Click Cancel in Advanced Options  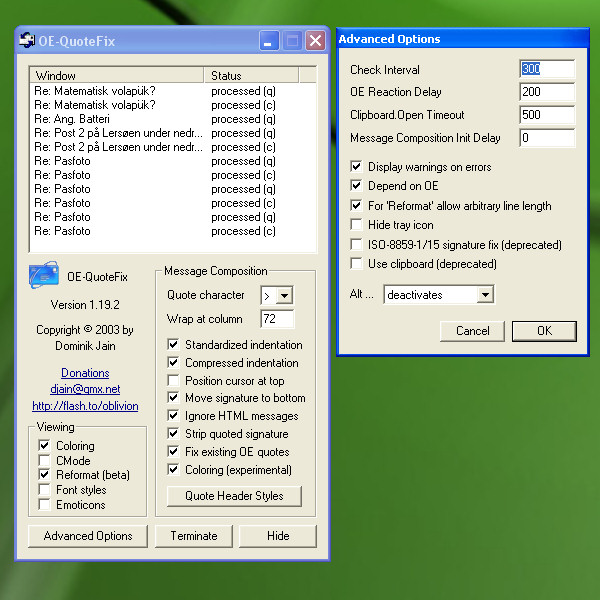tap(472, 331)
